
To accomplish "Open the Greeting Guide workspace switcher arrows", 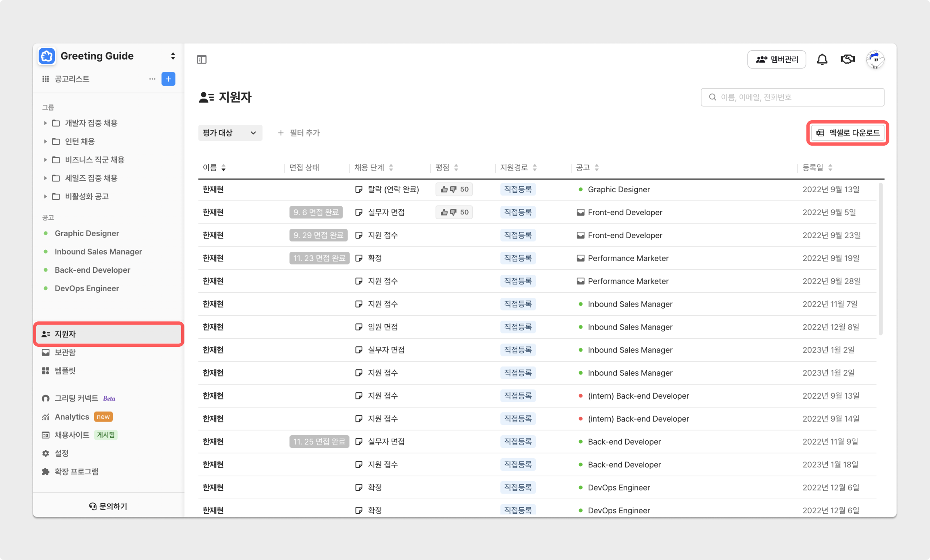I will [173, 56].
